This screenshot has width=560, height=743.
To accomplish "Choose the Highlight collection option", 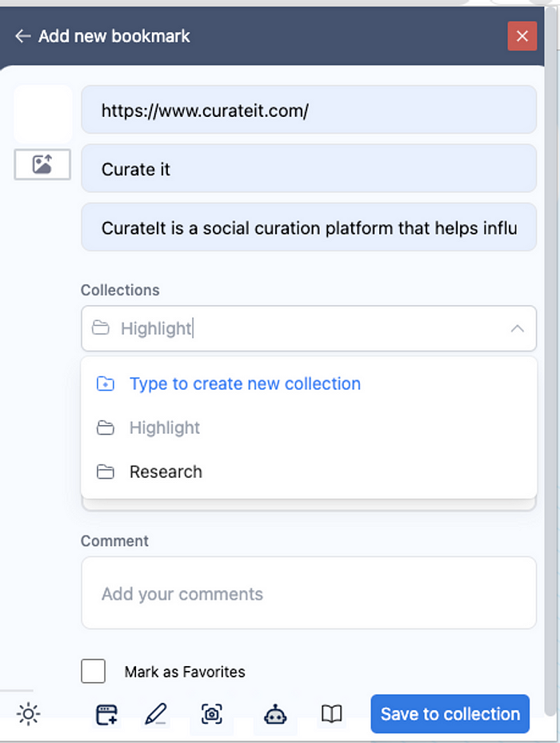I will pos(309,428).
